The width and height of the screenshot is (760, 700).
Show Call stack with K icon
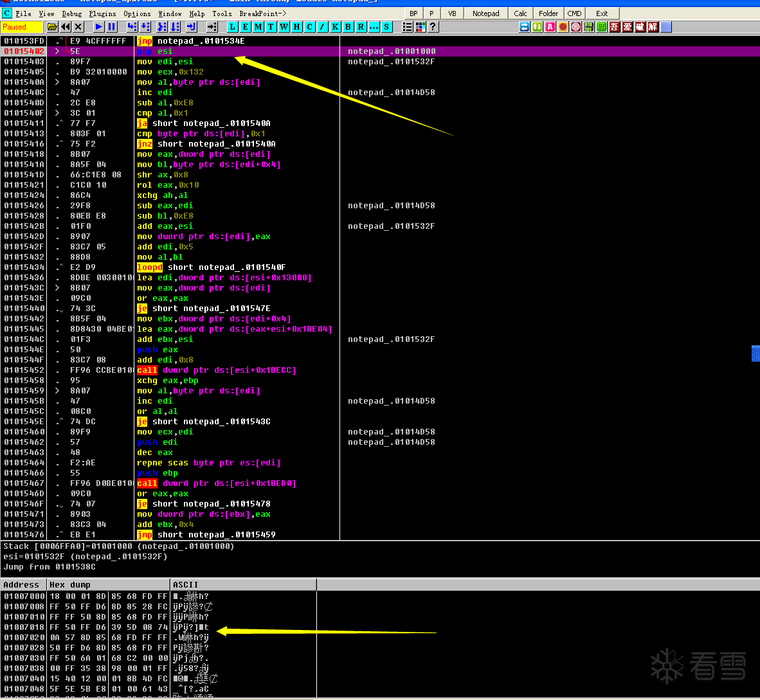pyautogui.click(x=336, y=27)
